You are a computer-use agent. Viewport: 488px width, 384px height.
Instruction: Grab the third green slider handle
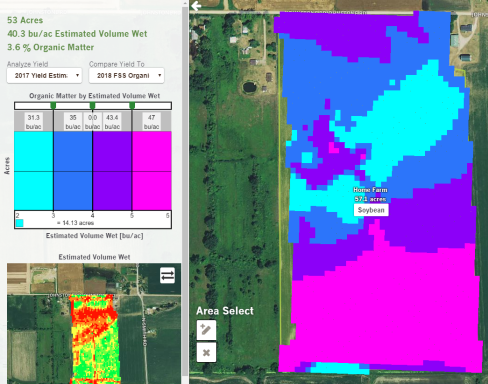132,106
